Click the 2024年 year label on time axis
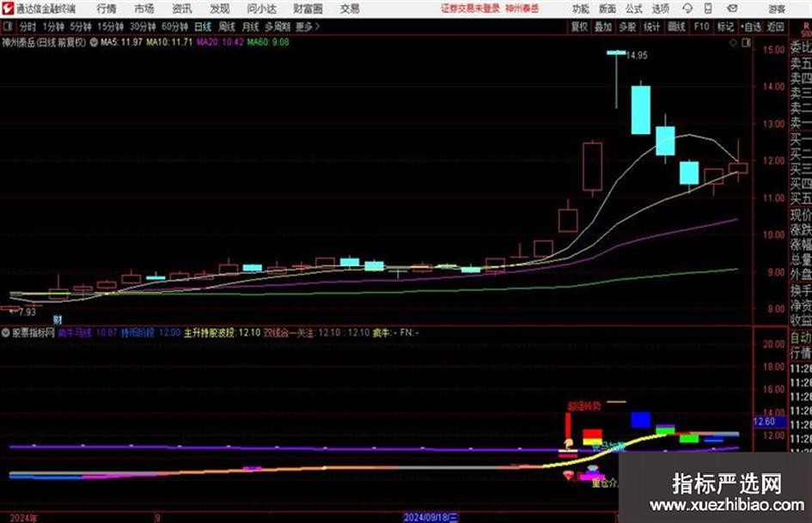Viewport: 812px width, 523px height. coord(23,518)
